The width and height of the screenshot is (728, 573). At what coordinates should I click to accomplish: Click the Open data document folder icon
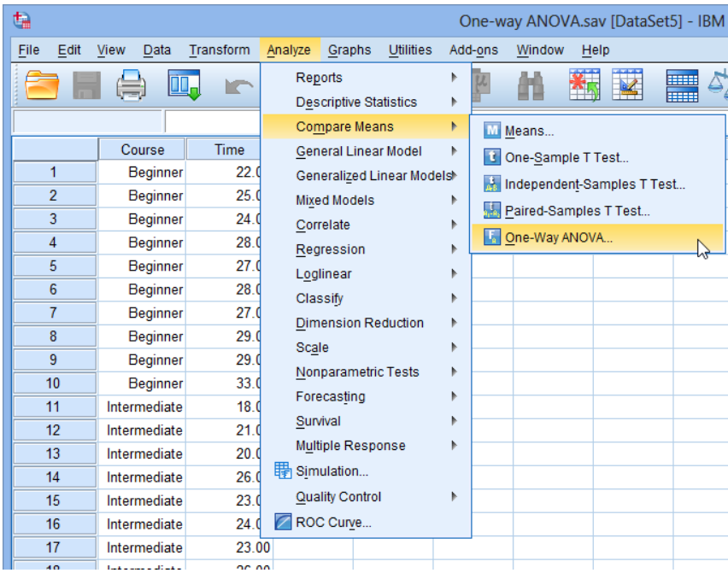point(42,85)
